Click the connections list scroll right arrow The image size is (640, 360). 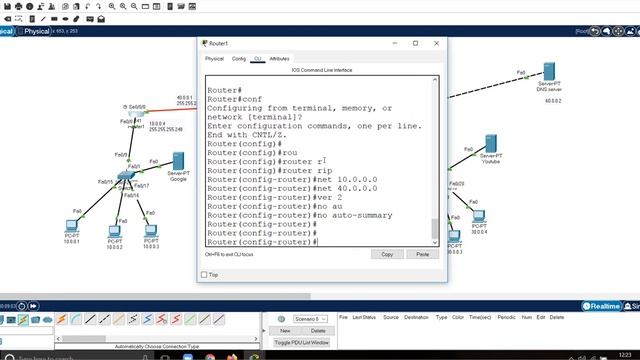pyautogui.click(x=256, y=338)
